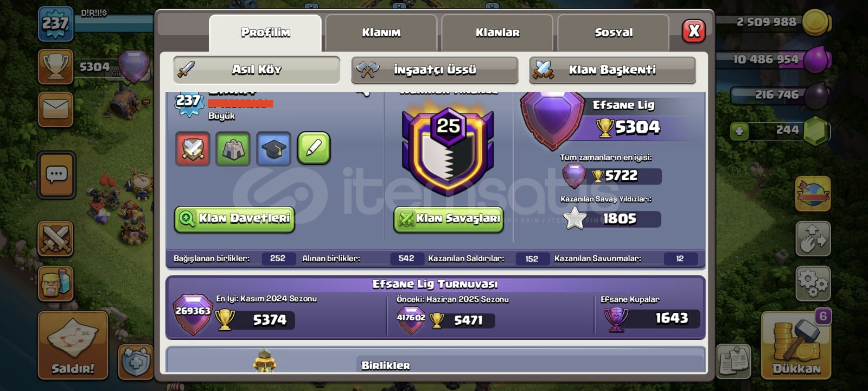
Task: Click the blue graduation cap icon
Action: pos(273,148)
